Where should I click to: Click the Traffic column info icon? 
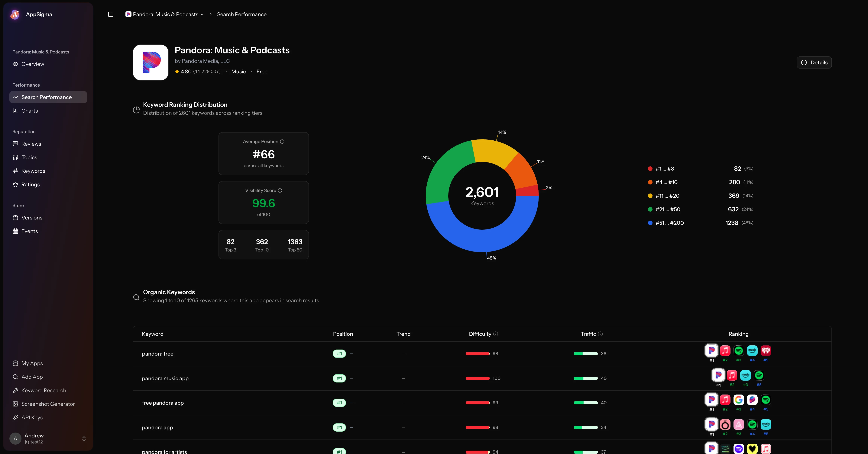tap(601, 334)
